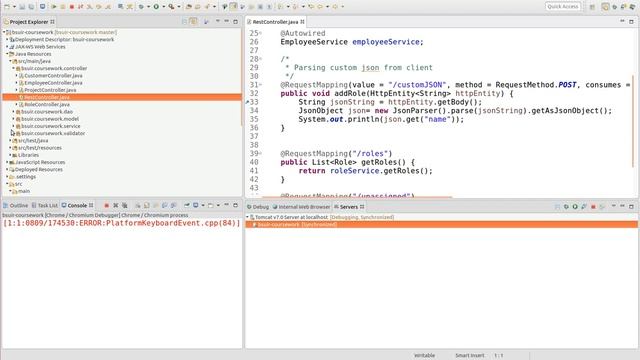Open Project Explorer view menu arrow
640x360 pixels.
tap(218, 21)
